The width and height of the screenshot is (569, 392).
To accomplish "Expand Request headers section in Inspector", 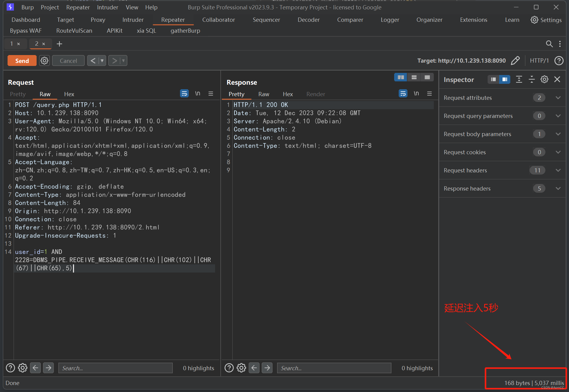I will pyautogui.click(x=558, y=170).
